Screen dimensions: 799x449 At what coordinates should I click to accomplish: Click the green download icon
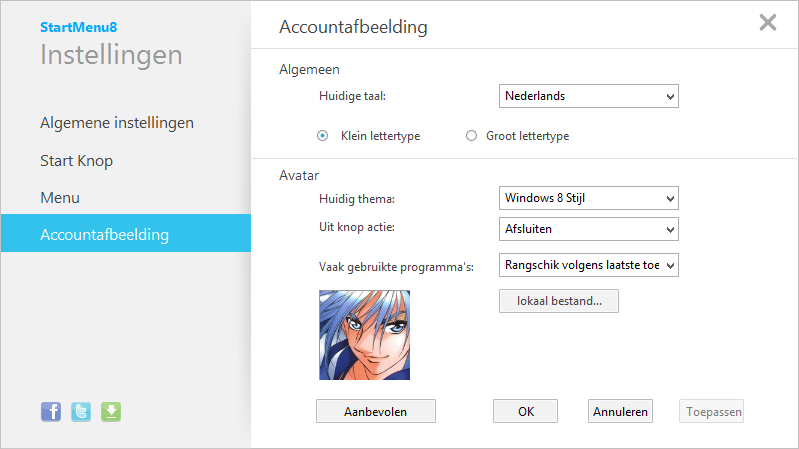tap(111, 411)
